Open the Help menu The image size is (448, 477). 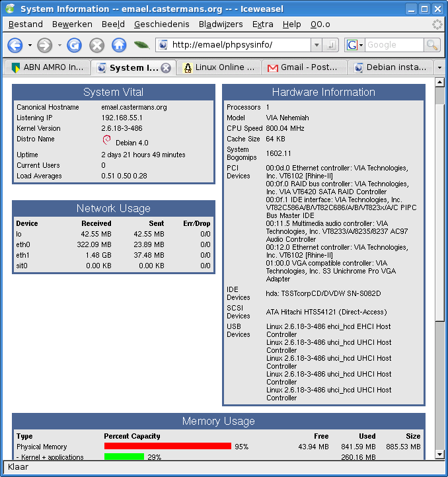[291, 24]
